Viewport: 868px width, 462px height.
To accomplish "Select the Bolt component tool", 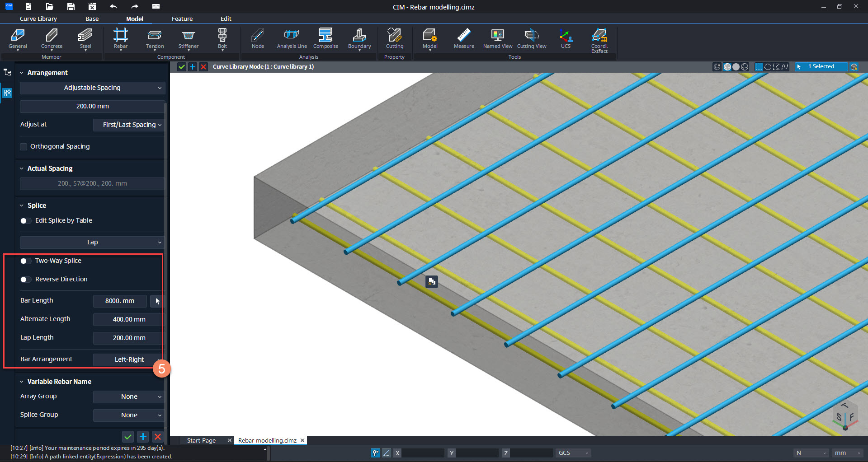I will pos(222,39).
